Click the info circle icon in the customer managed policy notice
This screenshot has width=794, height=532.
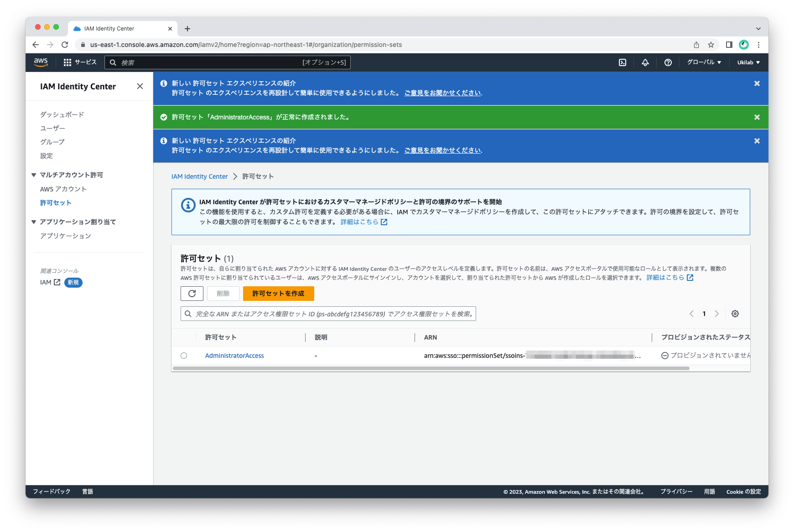[x=188, y=205]
